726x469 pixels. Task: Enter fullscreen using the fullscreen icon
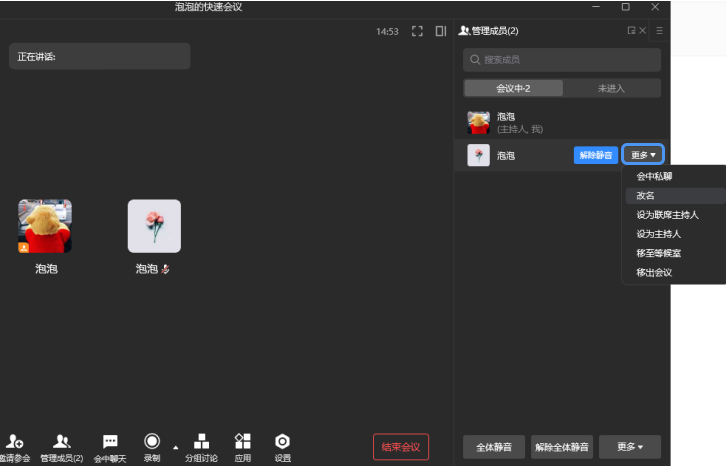[417, 31]
